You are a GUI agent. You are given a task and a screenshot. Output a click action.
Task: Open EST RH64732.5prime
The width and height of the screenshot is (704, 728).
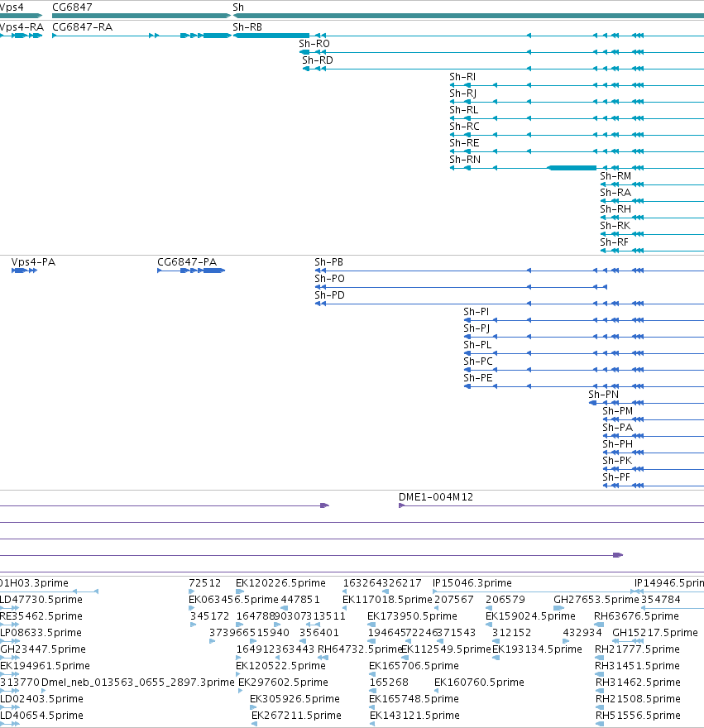360,649
